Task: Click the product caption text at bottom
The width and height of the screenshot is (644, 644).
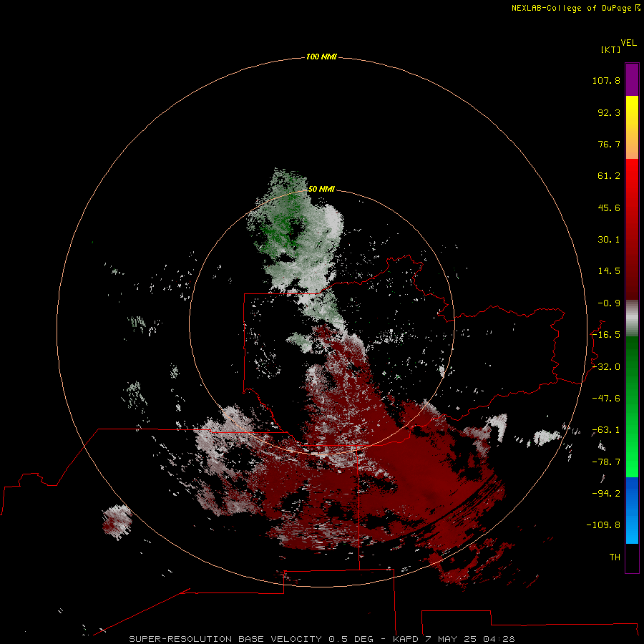Action: 322,639
